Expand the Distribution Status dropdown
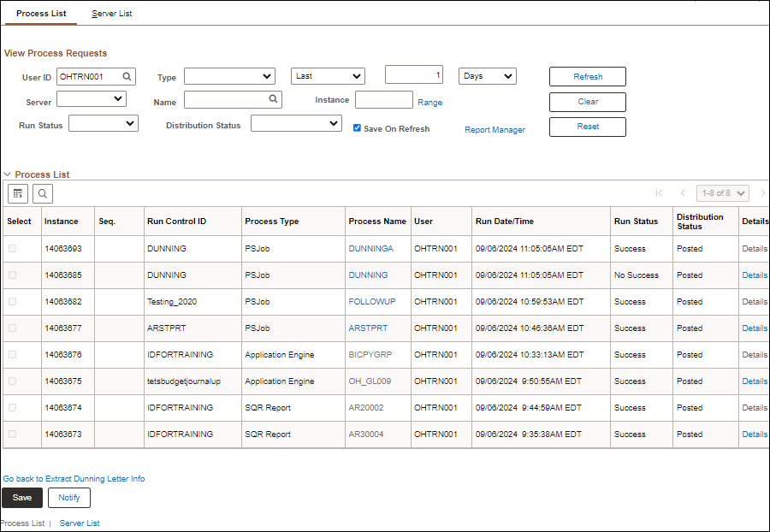 coord(296,124)
